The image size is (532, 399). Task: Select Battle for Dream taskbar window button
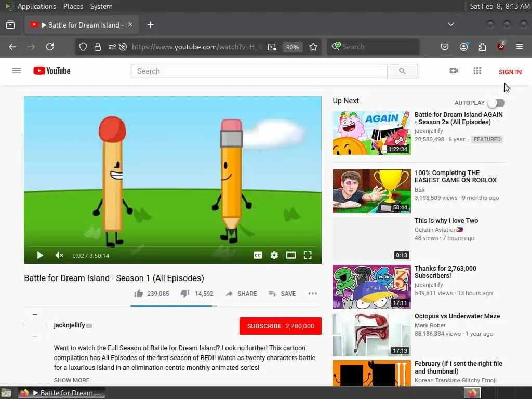coord(61,393)
